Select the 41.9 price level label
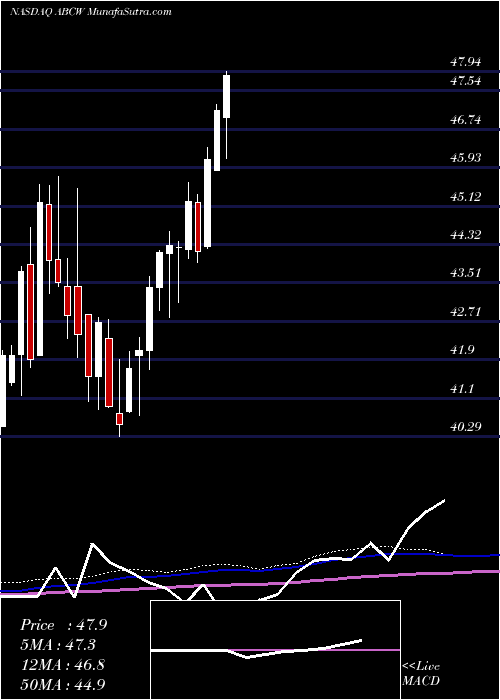 point(462,350)
